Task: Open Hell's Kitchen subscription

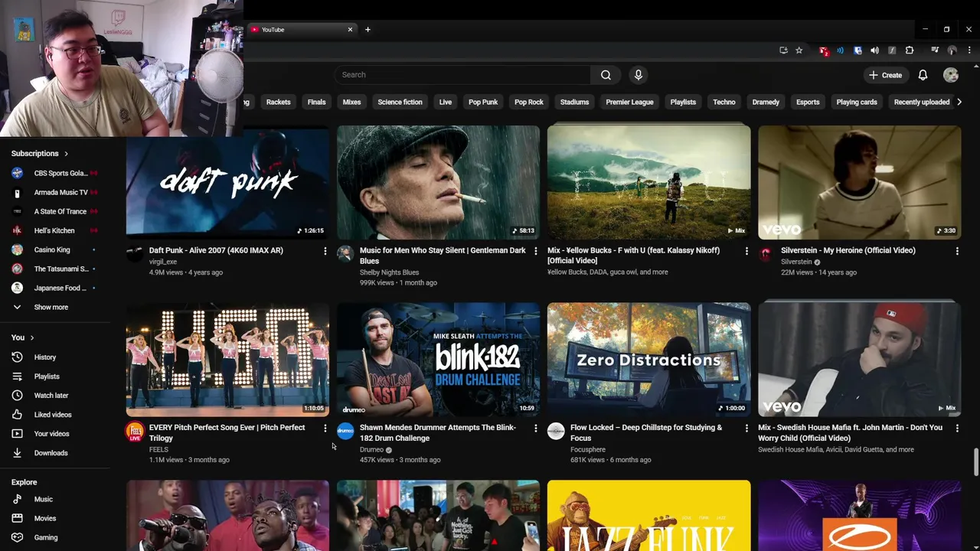Action: [54, 230]
